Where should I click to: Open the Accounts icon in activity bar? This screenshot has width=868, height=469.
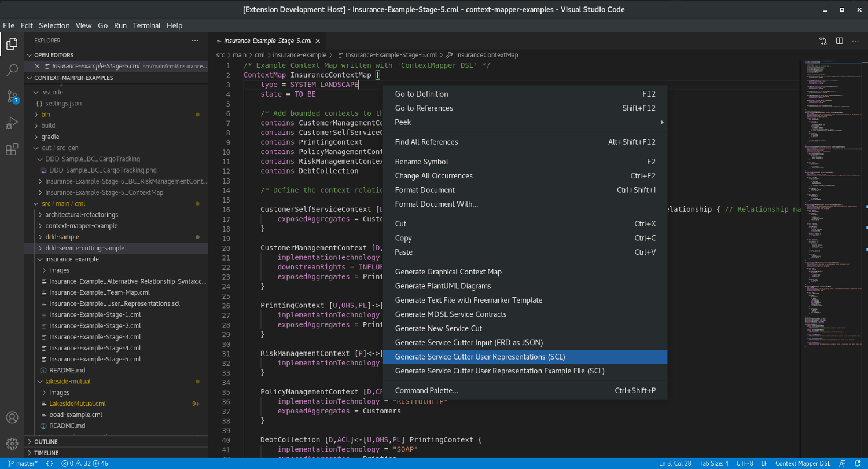(12, 417)
